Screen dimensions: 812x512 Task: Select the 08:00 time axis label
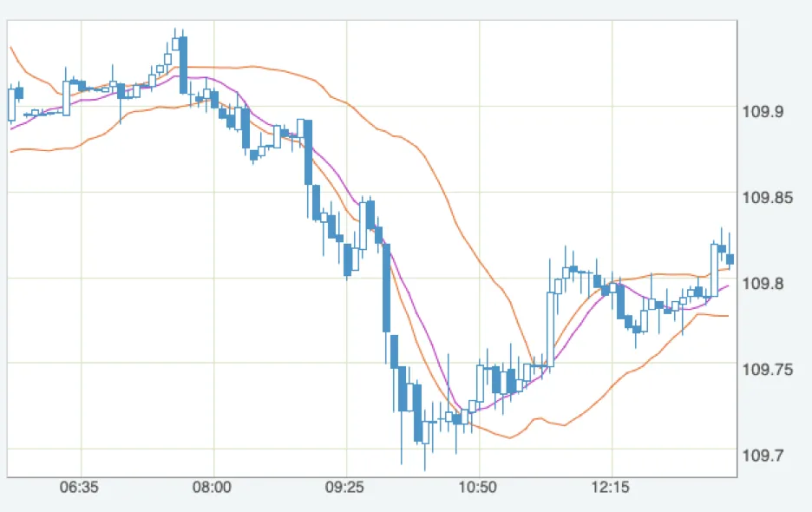212,488
